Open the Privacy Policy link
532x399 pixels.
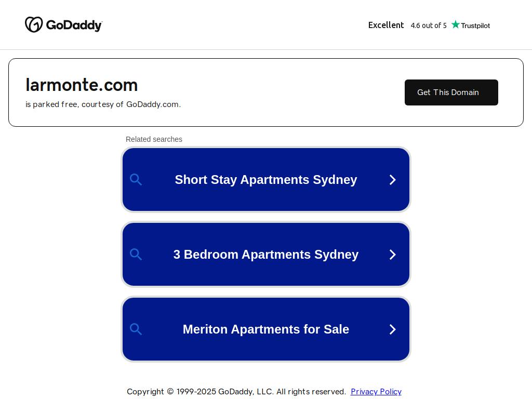tap(376, 392)
